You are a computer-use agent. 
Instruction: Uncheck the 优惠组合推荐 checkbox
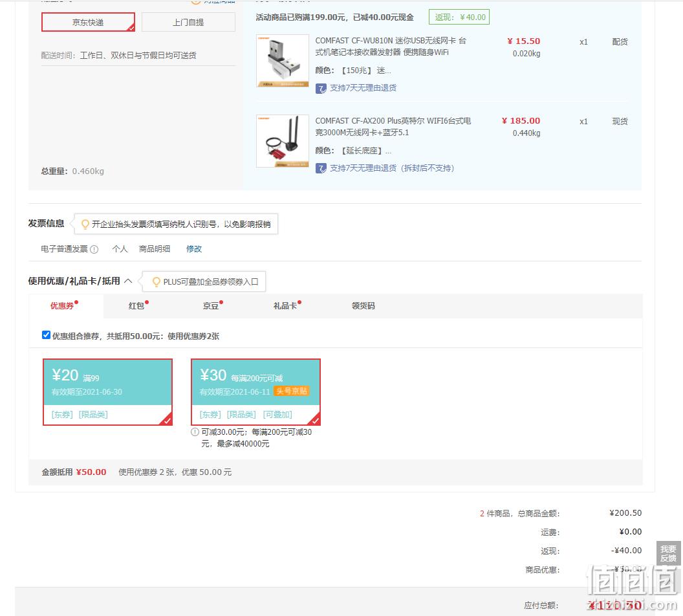46,335
